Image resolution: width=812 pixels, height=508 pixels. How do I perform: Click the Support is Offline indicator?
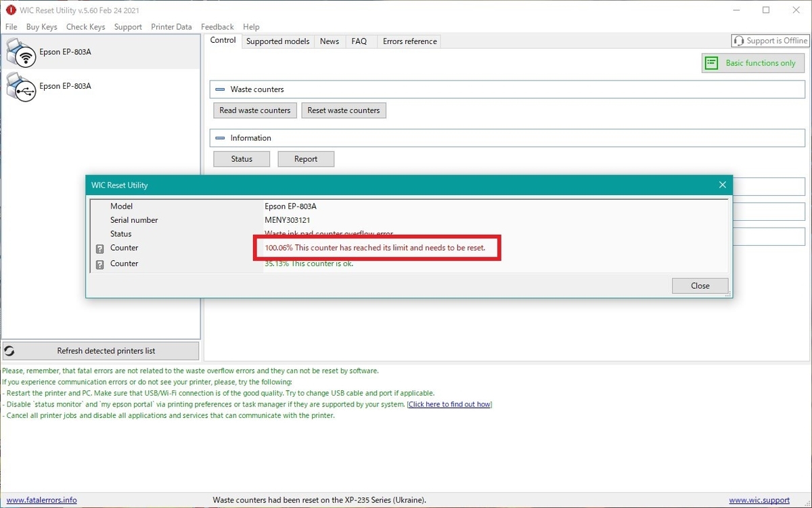pyautogui.click(x=770, y=41)
